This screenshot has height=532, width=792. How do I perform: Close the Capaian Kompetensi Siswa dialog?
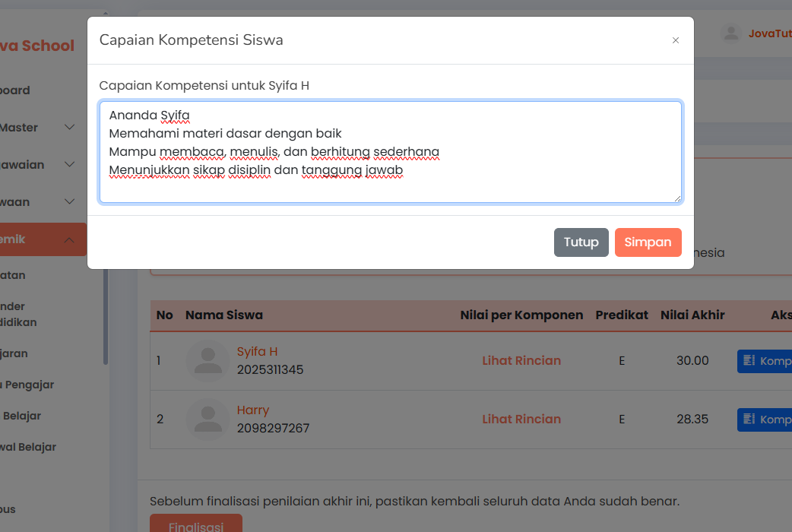click(x=675, y=40)
